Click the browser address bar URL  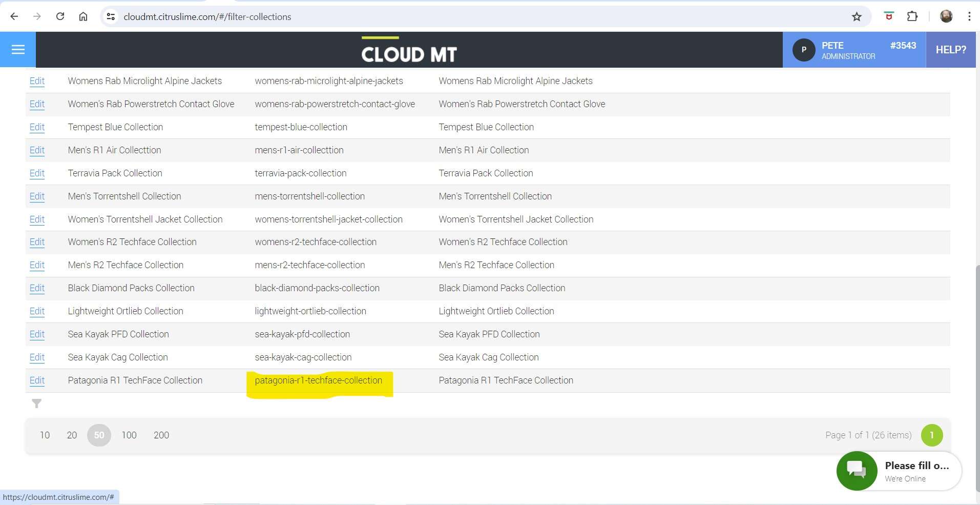point(207,17)
